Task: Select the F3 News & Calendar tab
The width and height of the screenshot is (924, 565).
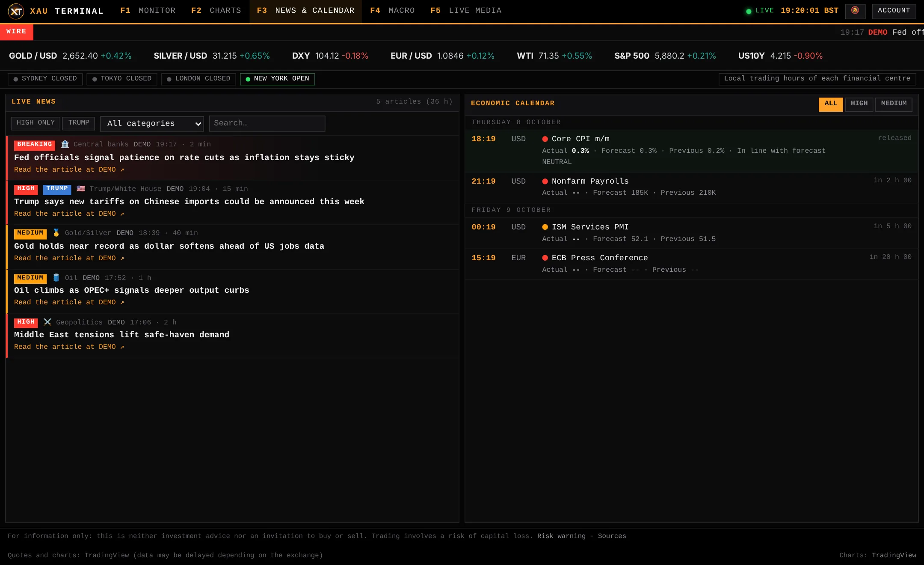Action: pyautogui.click(x=305, y=11)
